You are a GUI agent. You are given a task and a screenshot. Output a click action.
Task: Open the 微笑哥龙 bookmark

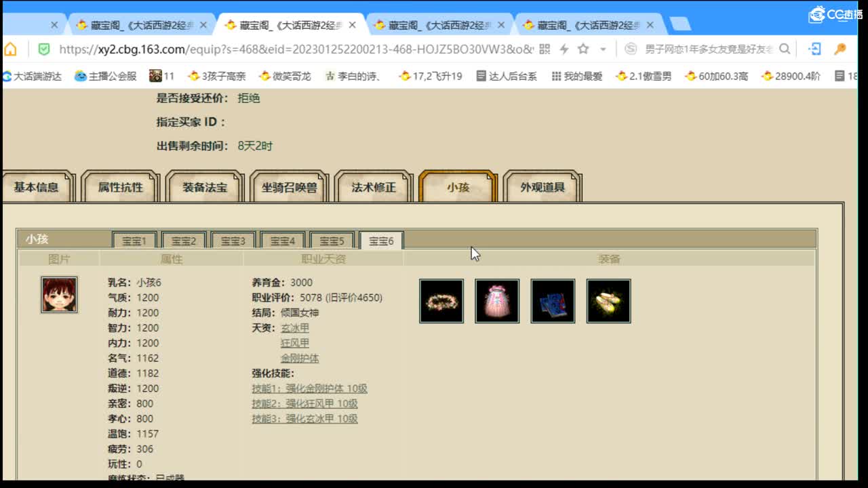[285, 76]
